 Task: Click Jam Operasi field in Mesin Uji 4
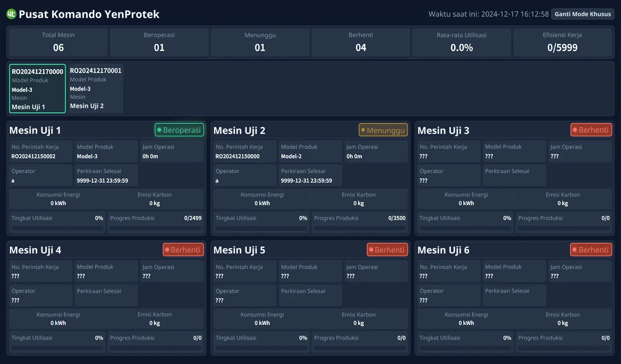pos(172,271)
